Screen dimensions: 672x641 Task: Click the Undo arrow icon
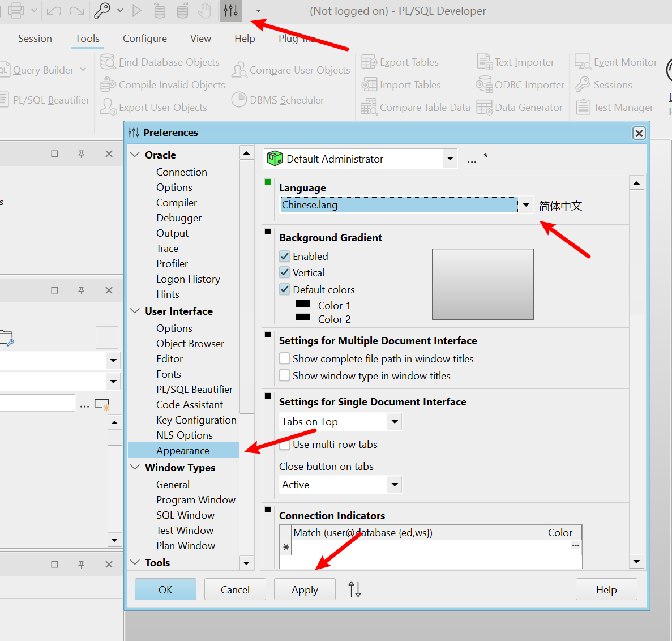[x=54, y=11]
